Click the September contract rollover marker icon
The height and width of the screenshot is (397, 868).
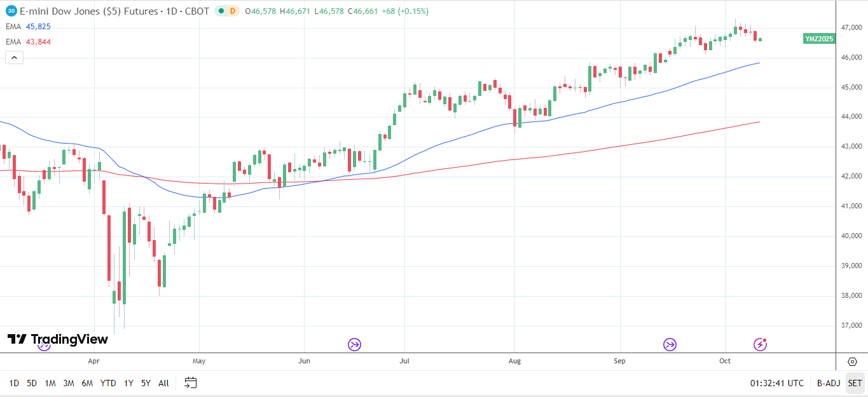coord(670,344)
